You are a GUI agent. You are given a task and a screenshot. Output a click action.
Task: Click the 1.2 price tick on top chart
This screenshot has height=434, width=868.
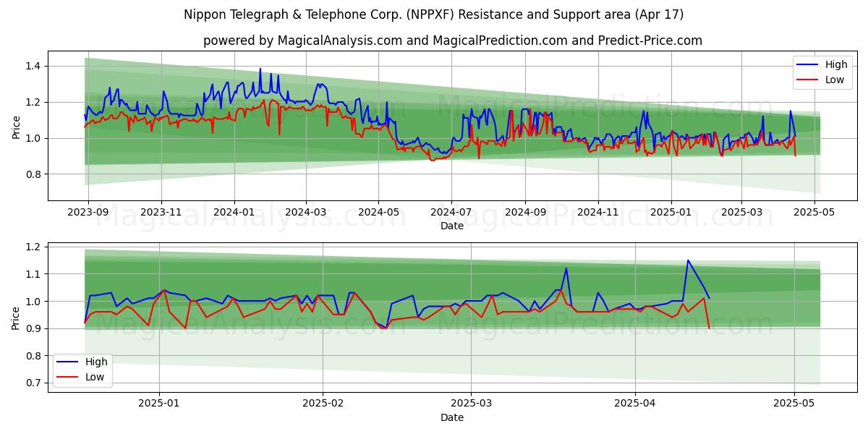point(34,102)
